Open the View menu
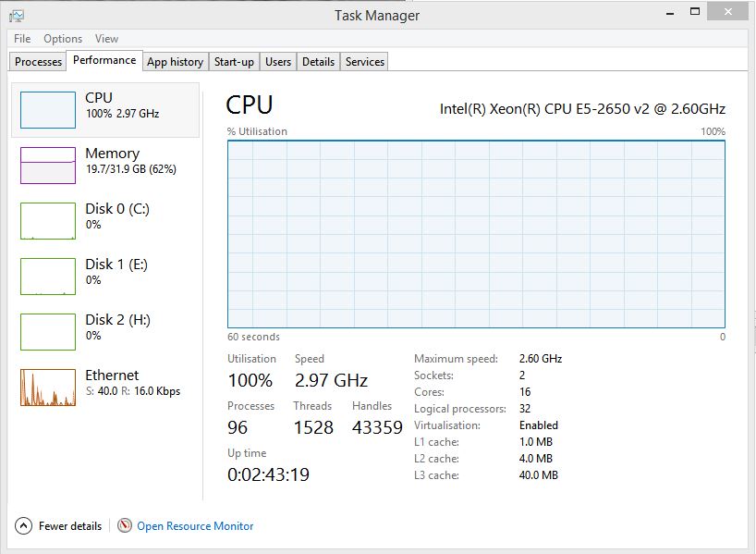Viewport: 756px width, 554px height. point(106,39)
